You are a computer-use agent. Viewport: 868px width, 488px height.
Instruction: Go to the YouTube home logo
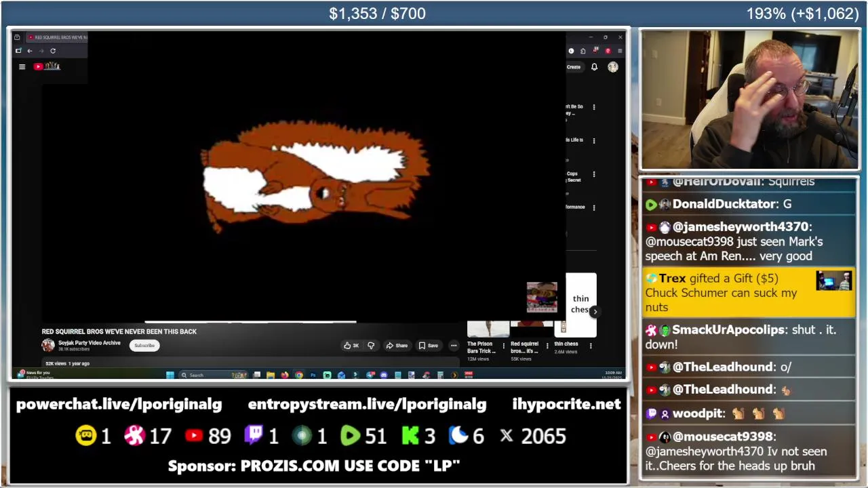pos(47,66)
